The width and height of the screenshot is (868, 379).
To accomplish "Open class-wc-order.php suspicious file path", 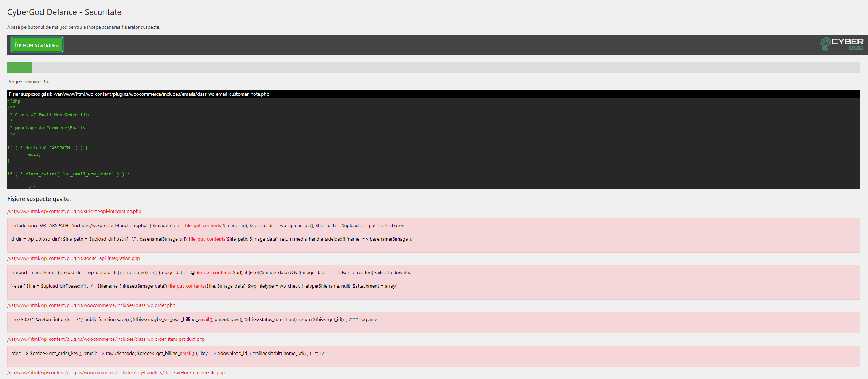I will (91, 305).
